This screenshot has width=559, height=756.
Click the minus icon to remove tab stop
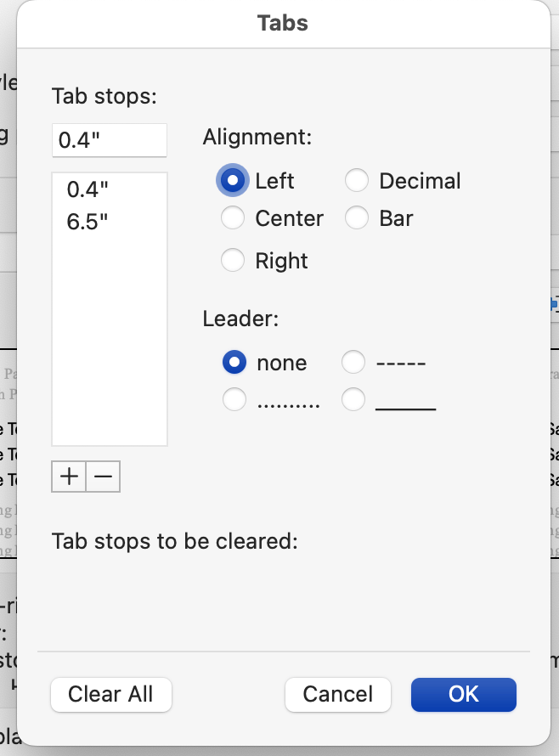click(x=103, y=477)
